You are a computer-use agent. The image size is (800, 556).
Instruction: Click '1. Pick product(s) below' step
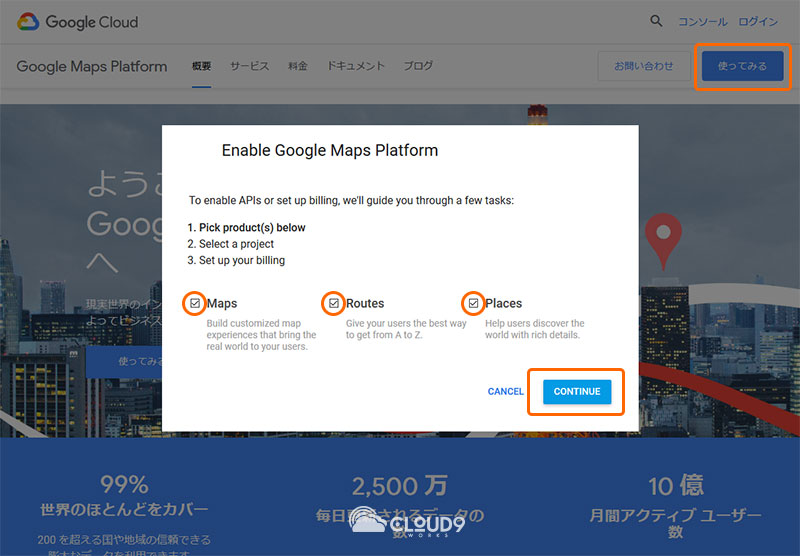tap(246, 228)
